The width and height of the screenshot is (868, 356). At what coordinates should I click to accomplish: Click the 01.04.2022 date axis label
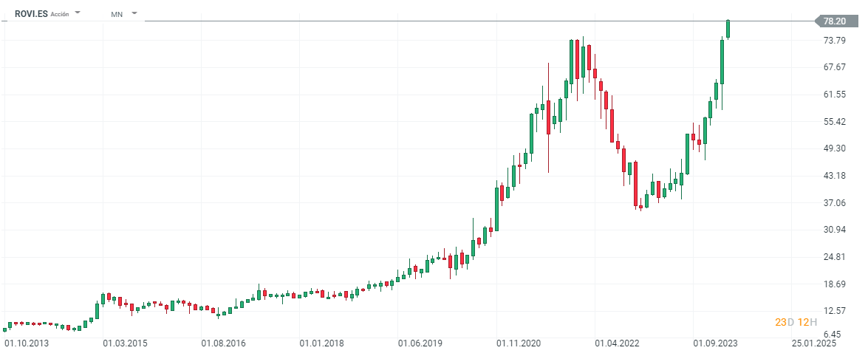click(618, 343)
